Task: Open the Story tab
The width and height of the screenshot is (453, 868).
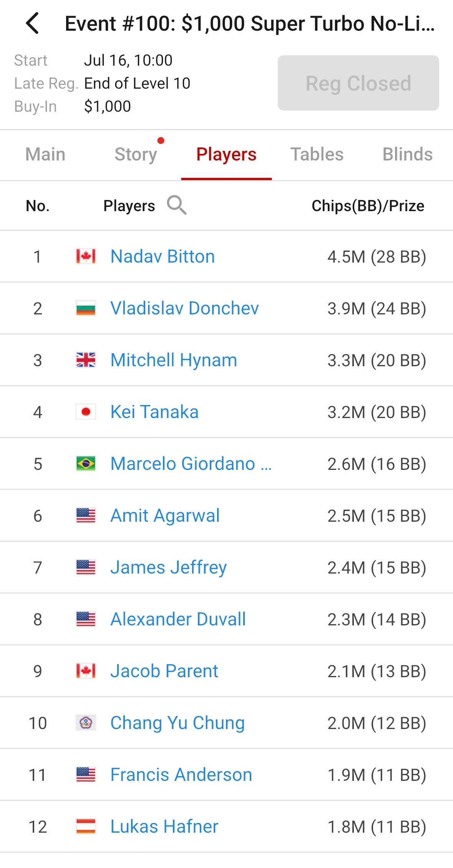Action: point(136,154)
